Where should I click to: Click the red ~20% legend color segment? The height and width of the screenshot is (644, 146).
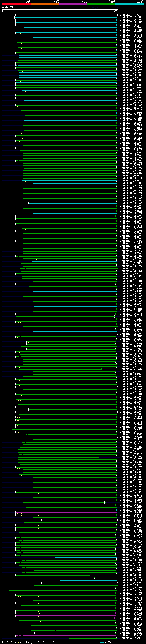pyautogui.click(x=16, y=4)
